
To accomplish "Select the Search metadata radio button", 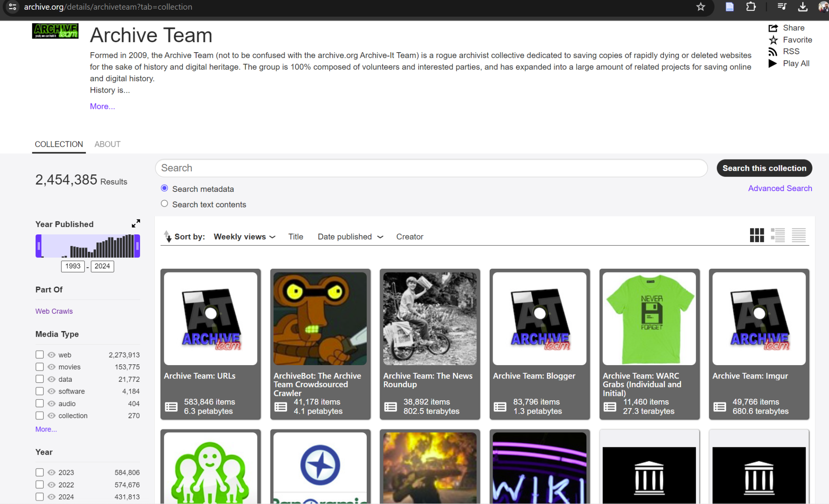I will [x=165, y=188].
